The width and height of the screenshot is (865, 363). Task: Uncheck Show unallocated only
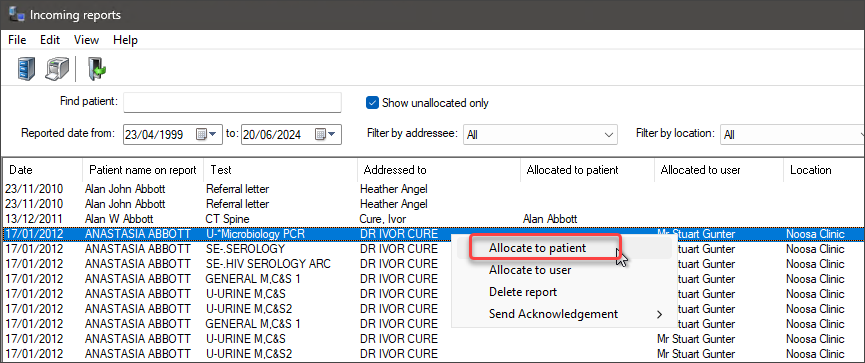tap(372, 103)
